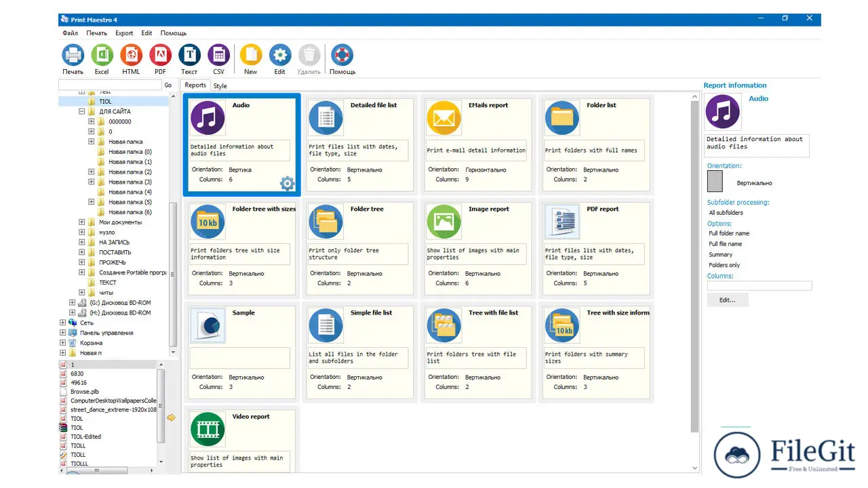
Task: Click the Edit gear toolbar icon
Action: point(279,55)
